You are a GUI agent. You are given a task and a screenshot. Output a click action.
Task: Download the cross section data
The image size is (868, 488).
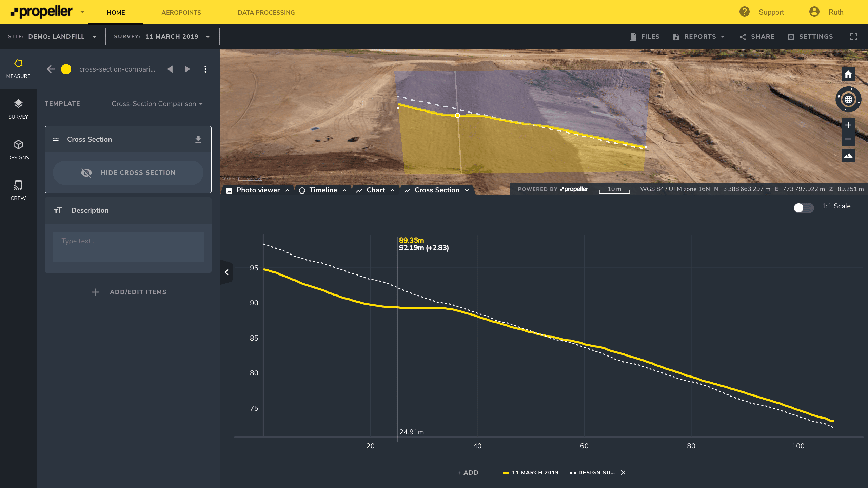coord(198,139)
